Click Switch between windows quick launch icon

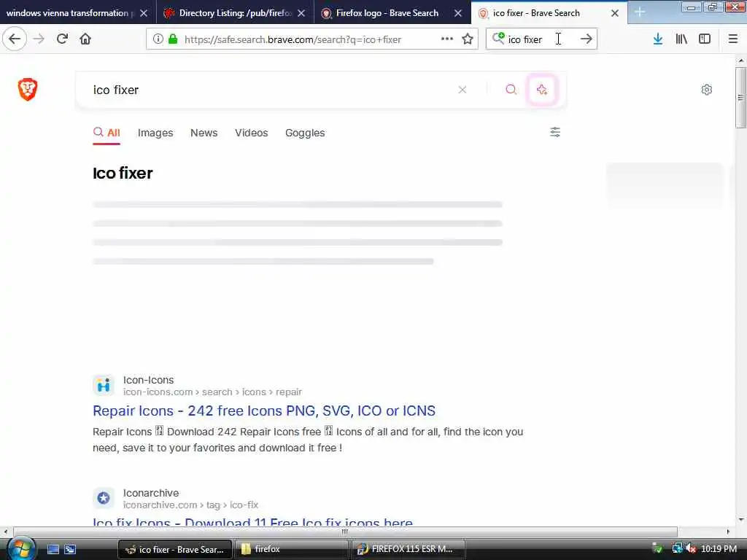tap(70, 549)
